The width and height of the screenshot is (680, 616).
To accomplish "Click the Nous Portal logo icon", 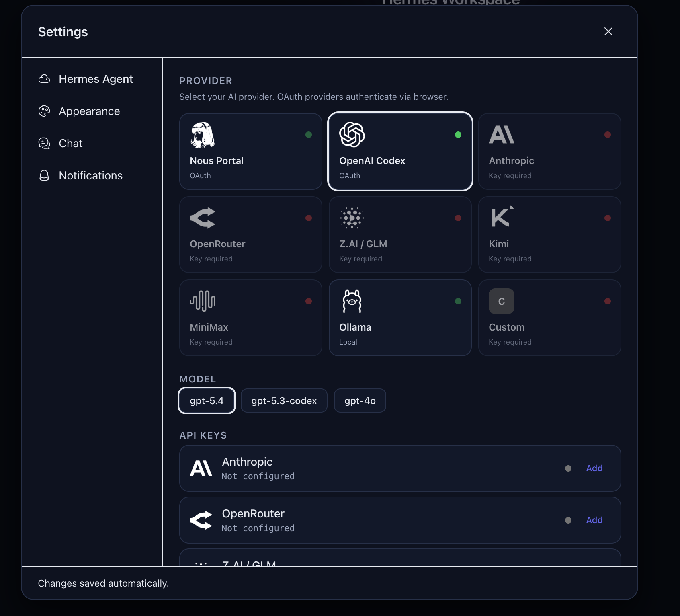I will coord(203,135).
